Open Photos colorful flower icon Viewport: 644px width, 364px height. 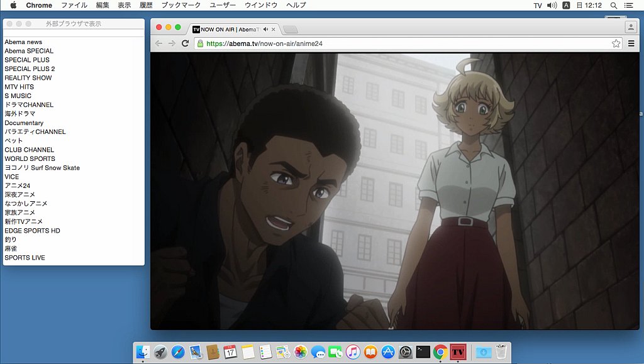click(x=301, y=352)
